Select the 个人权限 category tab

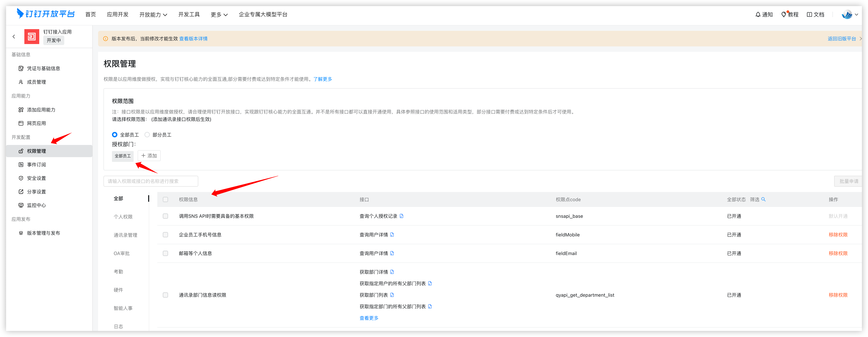[123, 217]
